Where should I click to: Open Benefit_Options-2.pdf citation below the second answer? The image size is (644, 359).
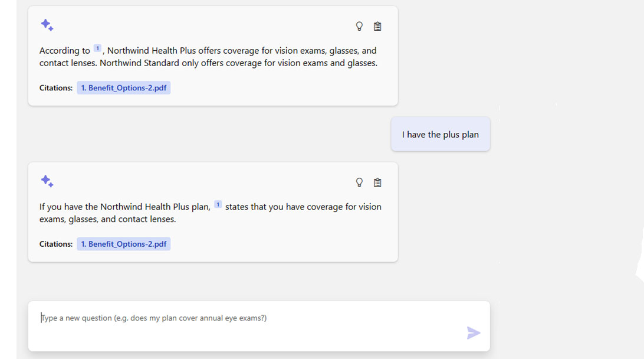pos(123,244)
